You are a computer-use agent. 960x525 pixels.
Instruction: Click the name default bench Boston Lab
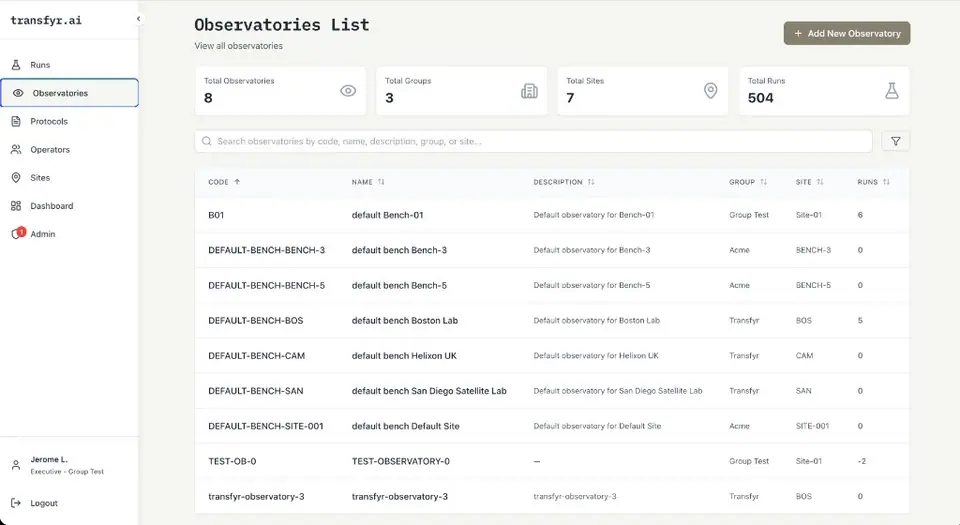click(x=405, y=321)
